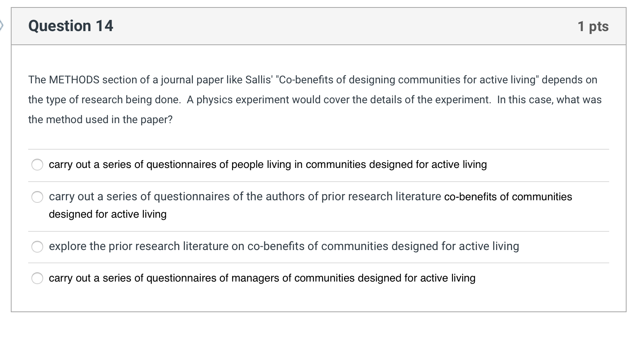Pick the radio button for questionnaires of managers
644x340 pixels.
(37, 278)
